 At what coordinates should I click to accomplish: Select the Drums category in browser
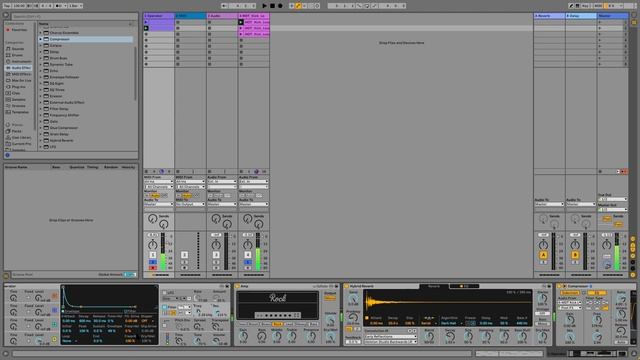pyautogui.click(x=17, y=55)
